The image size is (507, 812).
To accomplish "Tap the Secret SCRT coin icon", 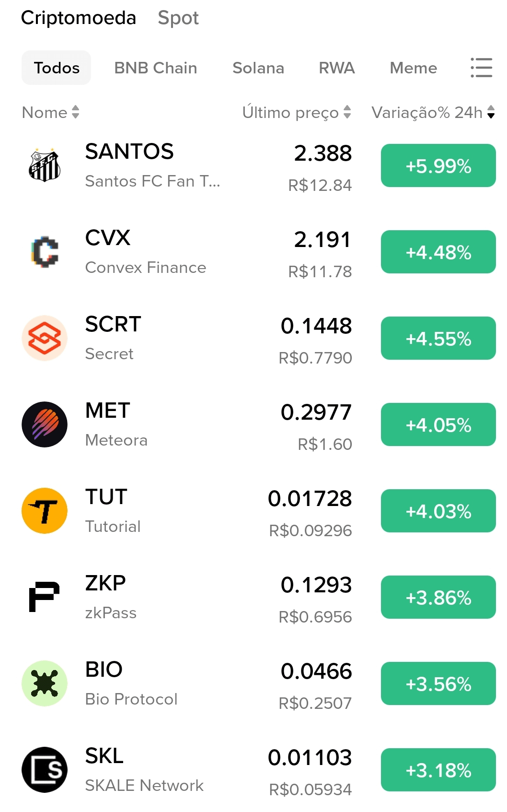I will click(x=45, y=338).
